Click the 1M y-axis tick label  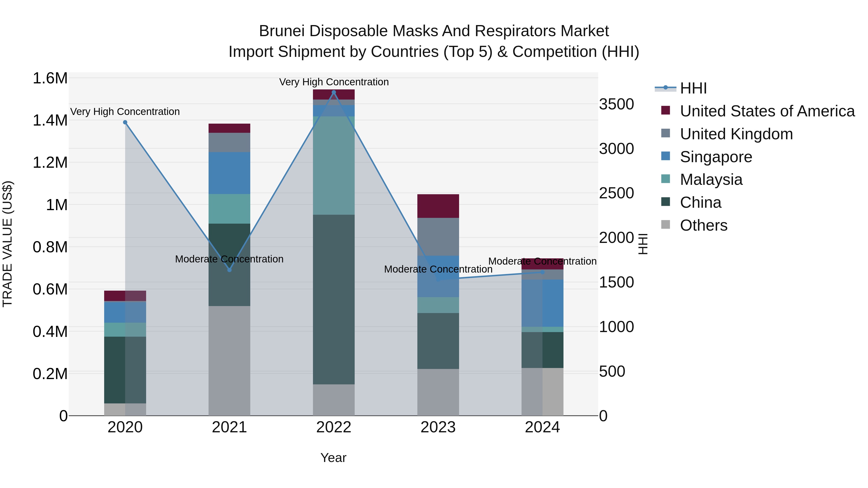57,205
